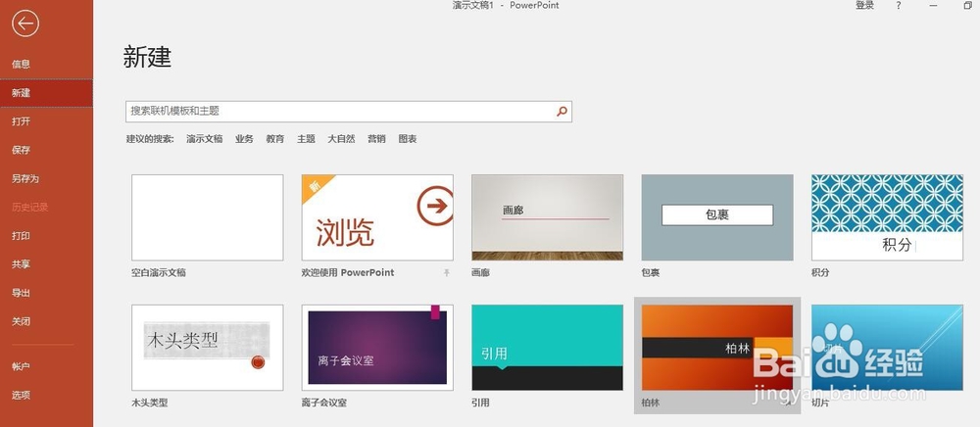Click 保存 in the sidebar
The height and width of the screenshot is (427, 980).
[x=46, y=150]
